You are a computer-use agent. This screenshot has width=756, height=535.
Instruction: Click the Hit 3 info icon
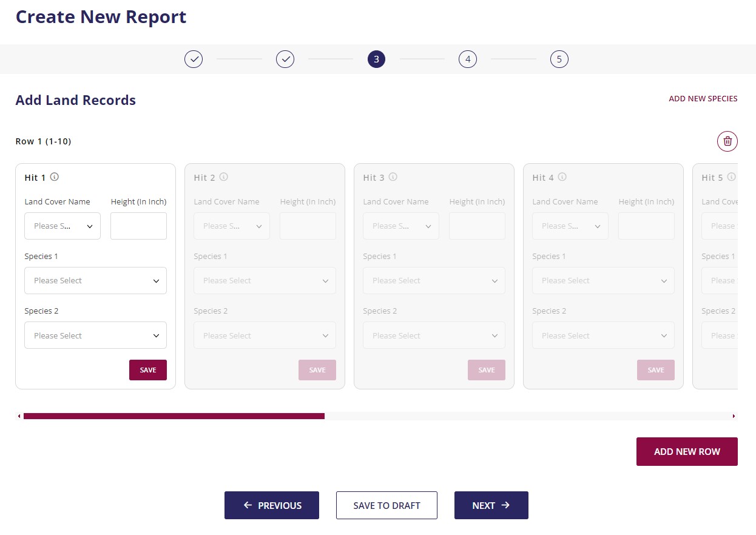393,177
